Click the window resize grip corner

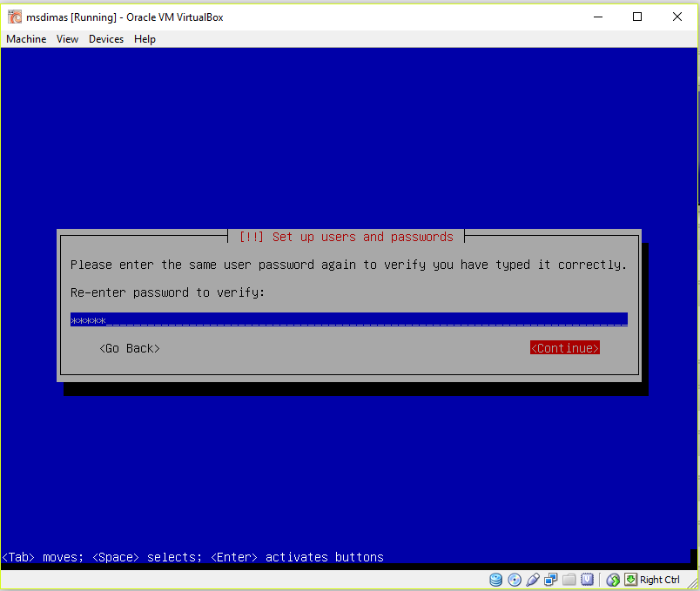tap(692, 583)
